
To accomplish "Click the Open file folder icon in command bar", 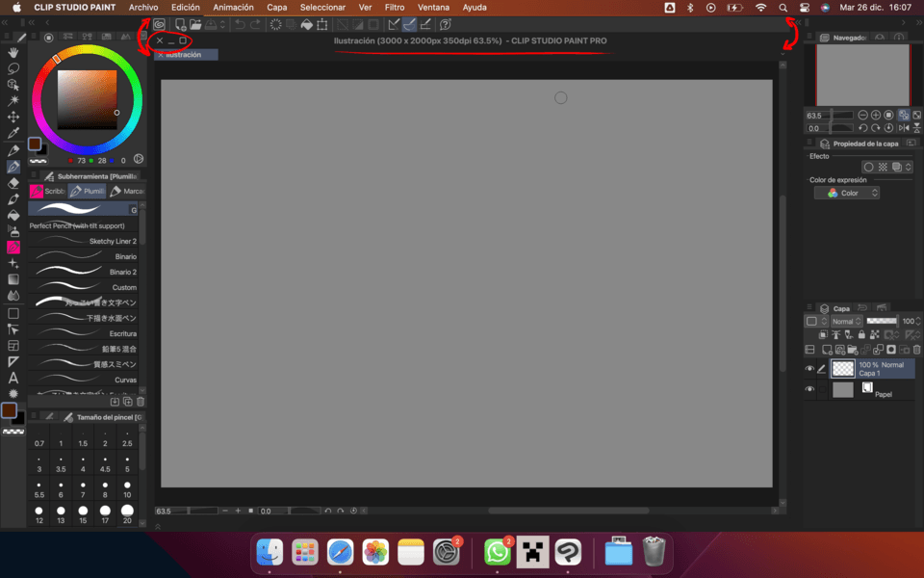I will (x=195, y=24).
